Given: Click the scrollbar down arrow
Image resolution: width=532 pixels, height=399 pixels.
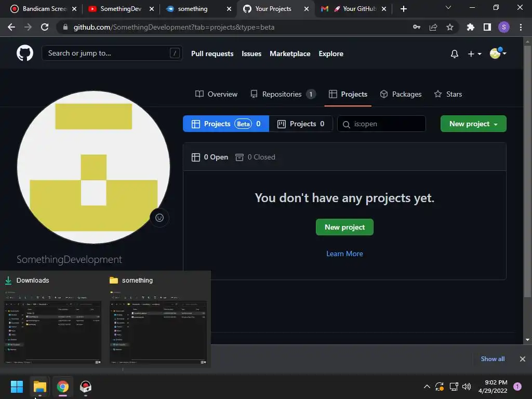Looking at the screenshot, I should 527,340.
